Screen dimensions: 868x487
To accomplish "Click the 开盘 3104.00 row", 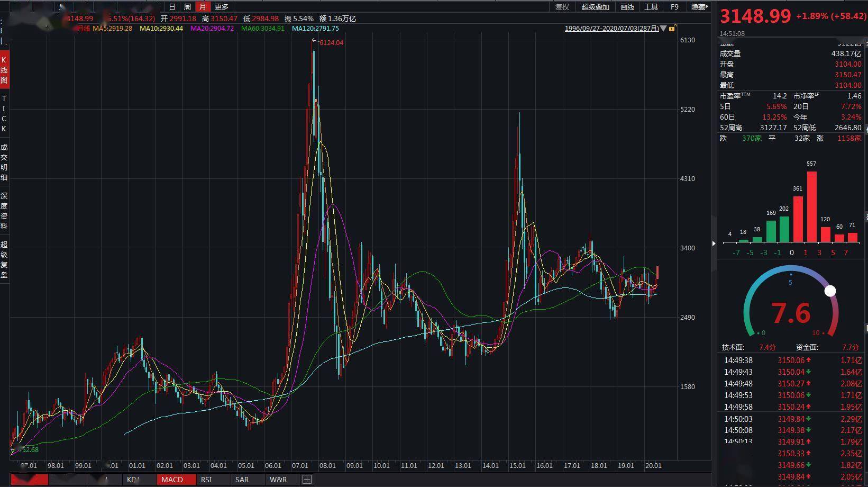I will pos(790,64).
